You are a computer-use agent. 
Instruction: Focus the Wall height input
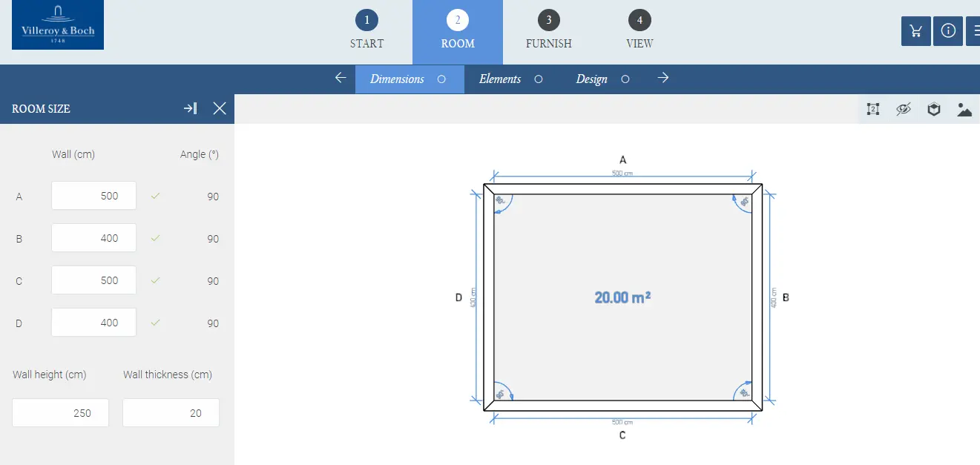61,413
